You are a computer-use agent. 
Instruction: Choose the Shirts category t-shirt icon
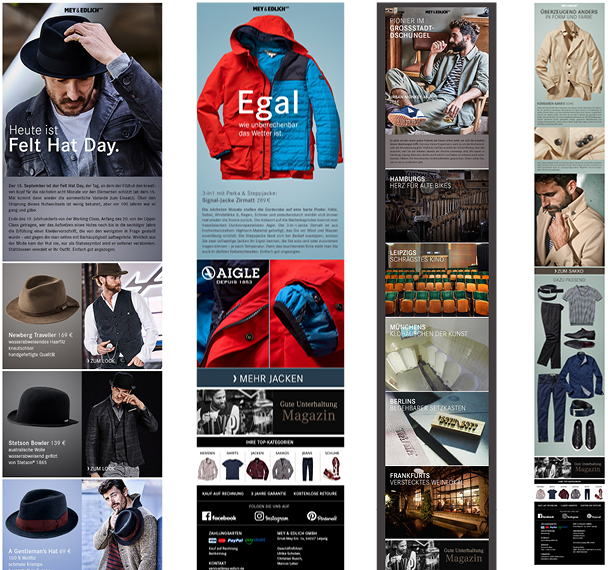tap(233, 468)
